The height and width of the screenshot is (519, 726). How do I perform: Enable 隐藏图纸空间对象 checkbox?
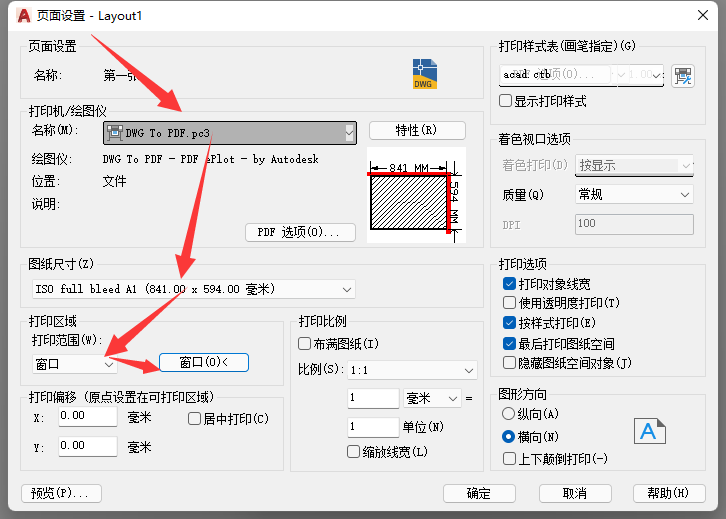[x=509, y=363]
